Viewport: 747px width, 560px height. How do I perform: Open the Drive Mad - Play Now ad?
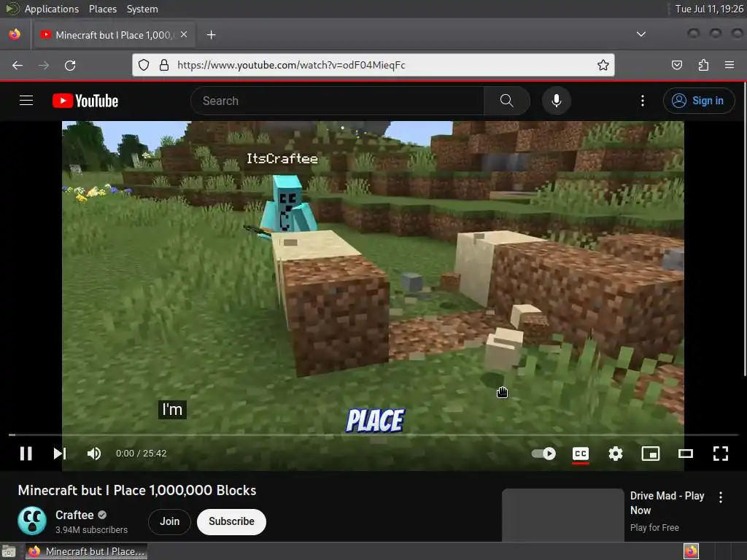667,503
